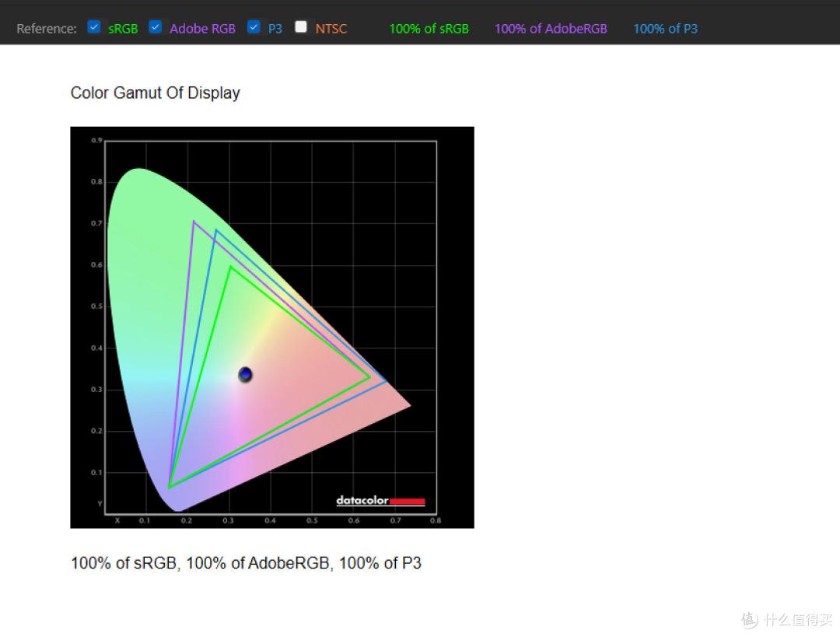Viewport: 840px width, 637px height.
Task: Click the P3 label next to its checkbox
Action: click(275, 29)
